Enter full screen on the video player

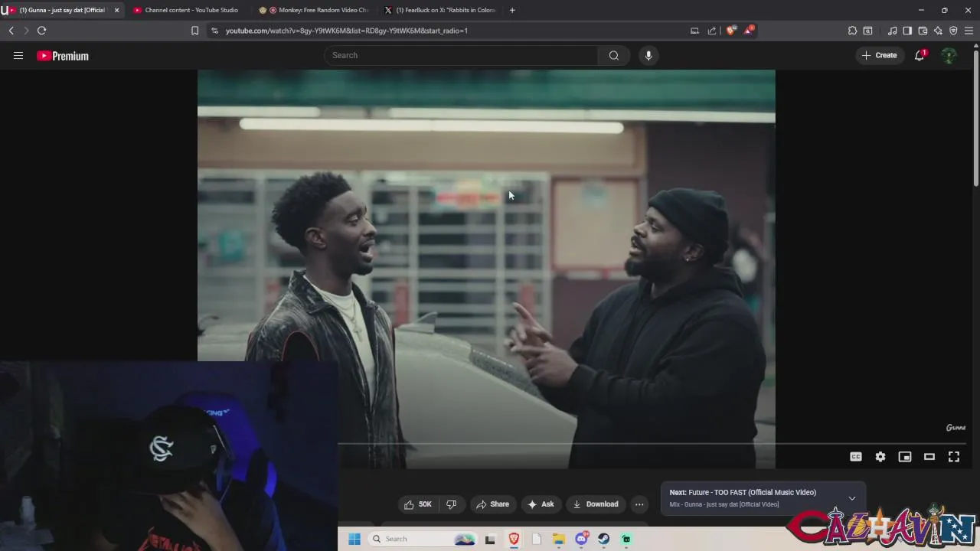click(x=954, y=457)
